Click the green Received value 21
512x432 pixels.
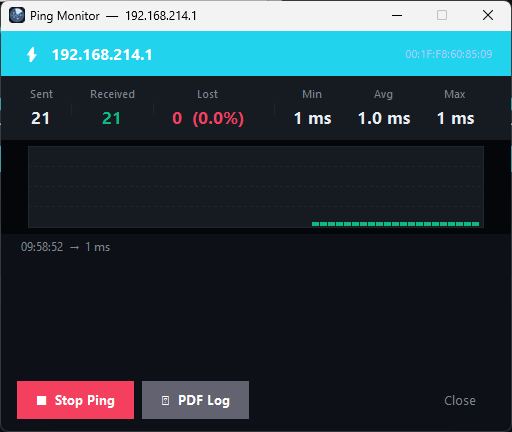(x=111, y=118)
